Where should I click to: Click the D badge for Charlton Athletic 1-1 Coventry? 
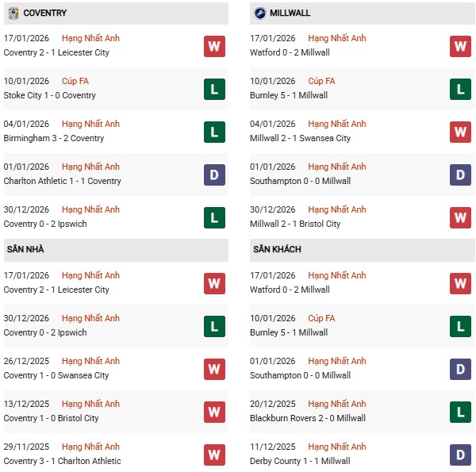(214, 175)
